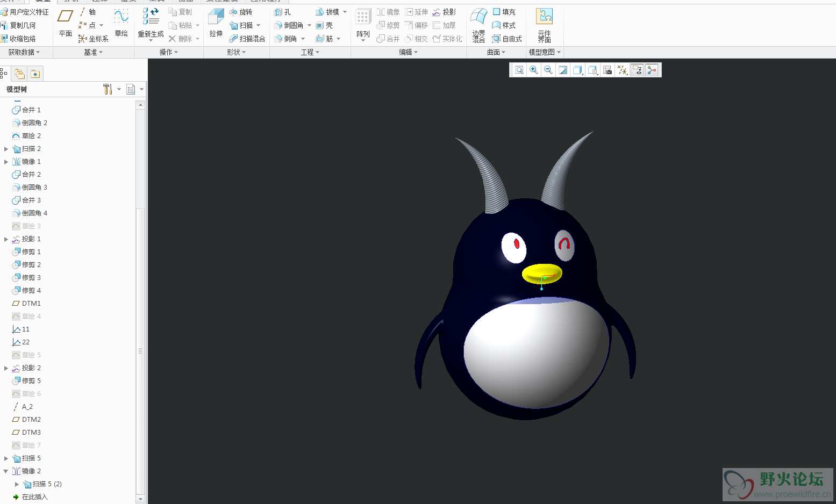
Task: Select the 坐标系 (Coordinate System) tool
Action: click(x=93, y=39)
